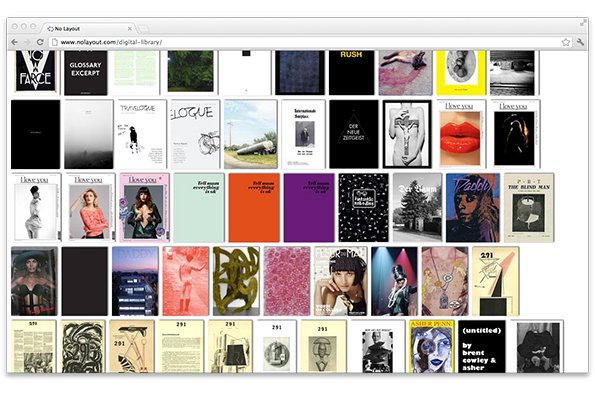Open the olive knotted sculpture cover

click(x=236, y=281)
